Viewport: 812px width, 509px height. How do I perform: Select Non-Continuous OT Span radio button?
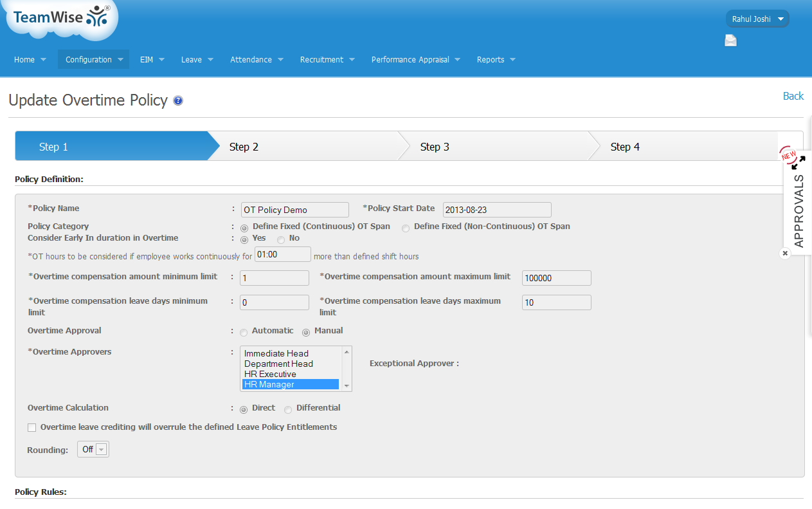[406, 228]
